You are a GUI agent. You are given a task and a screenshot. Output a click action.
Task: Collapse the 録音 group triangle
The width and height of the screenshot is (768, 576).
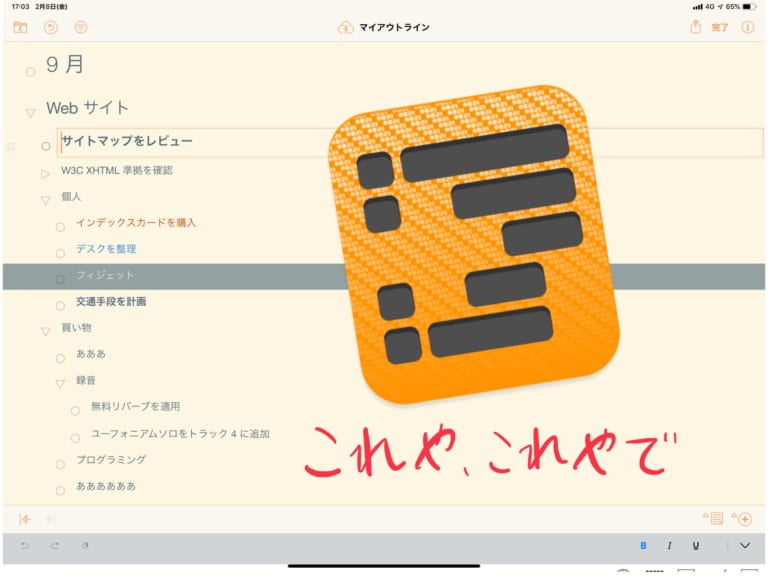click(x=60, y=384)
